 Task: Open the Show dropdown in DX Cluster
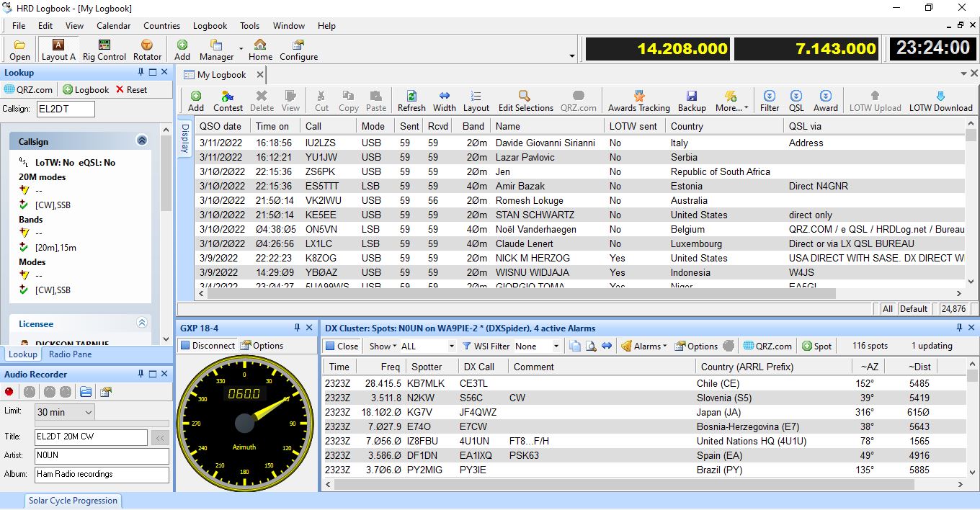(383, 346)
